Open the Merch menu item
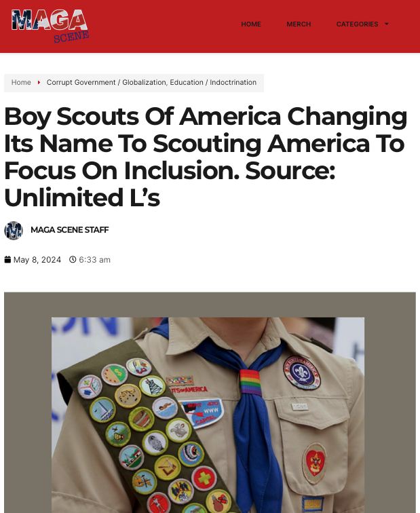The height and width of the screenshot is (513, 420). click(x=299, y=24)
